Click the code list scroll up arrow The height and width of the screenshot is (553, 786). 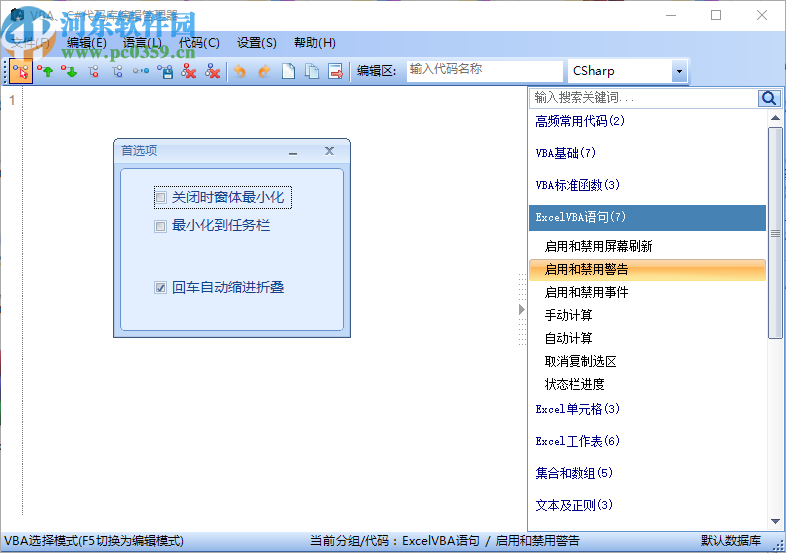pos(775,118)
